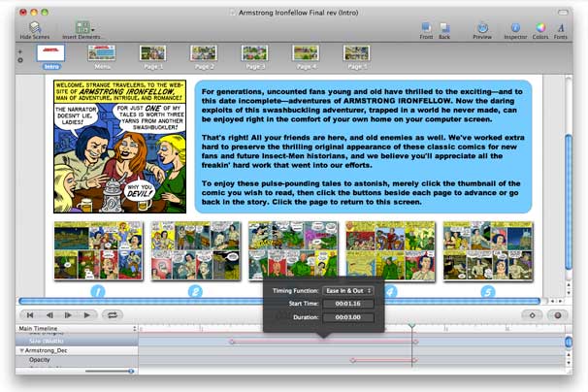Play the animation

coord(87,315)
